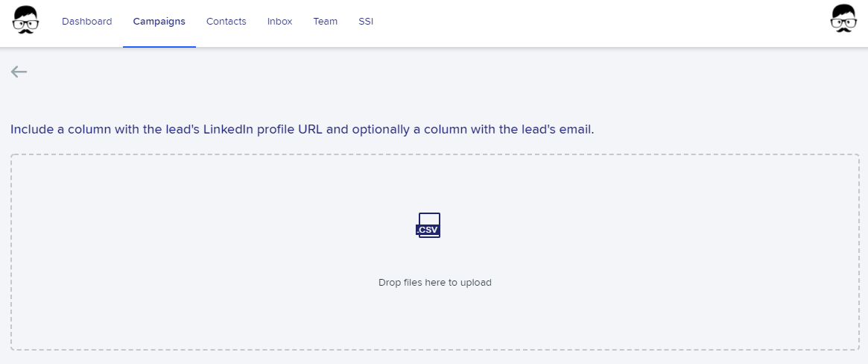868x364 pixels.
Task: Open the Dashboard page
Action: click(87, 22)
